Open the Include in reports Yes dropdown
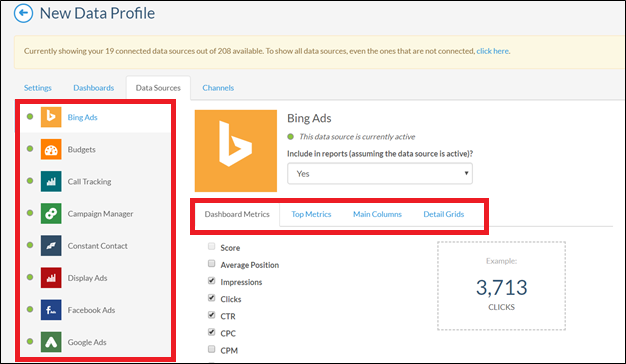Image resolution: width=626 pixels, height=364 pixels. (x=380, y=174)
